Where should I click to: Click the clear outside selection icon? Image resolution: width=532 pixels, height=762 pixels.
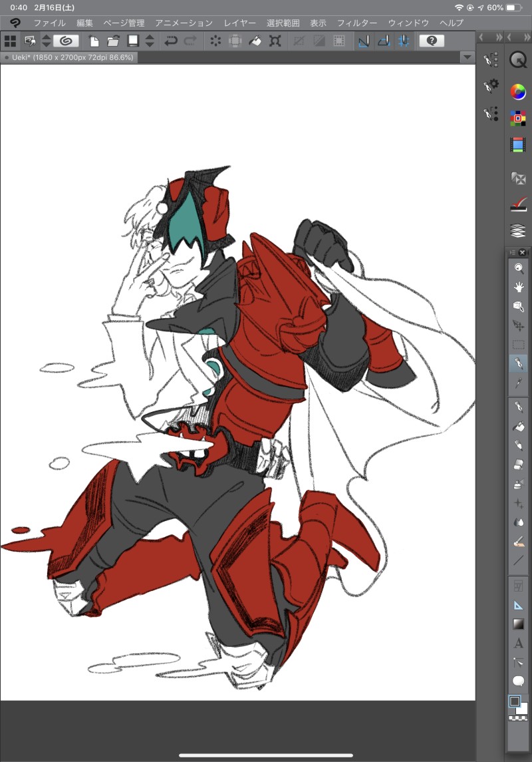click(235, 41)
